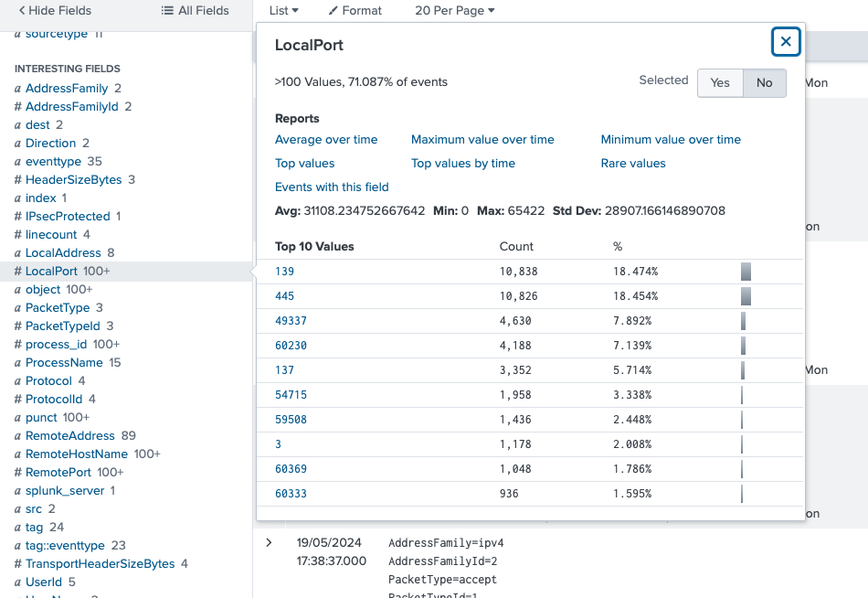Screen dimensions: 868x598
Task: Click Hide Fields button
Action: click(55, 11)
